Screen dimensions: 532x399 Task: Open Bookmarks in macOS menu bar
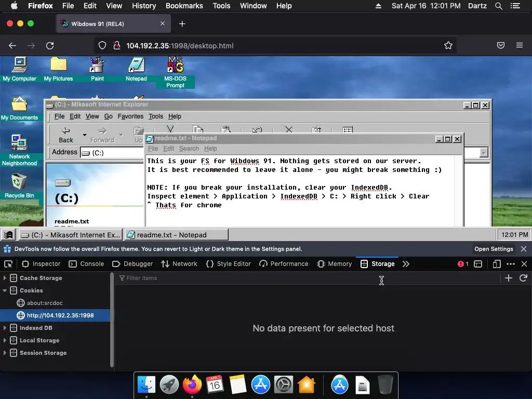184,6
